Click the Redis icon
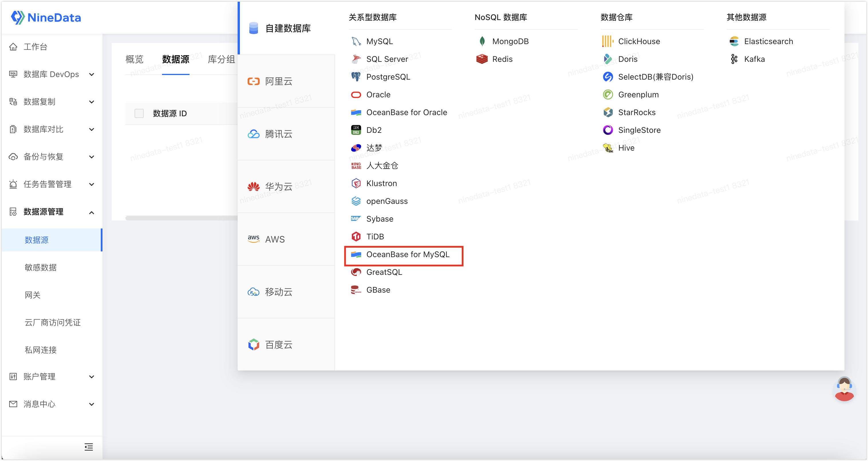 [482, 59]
